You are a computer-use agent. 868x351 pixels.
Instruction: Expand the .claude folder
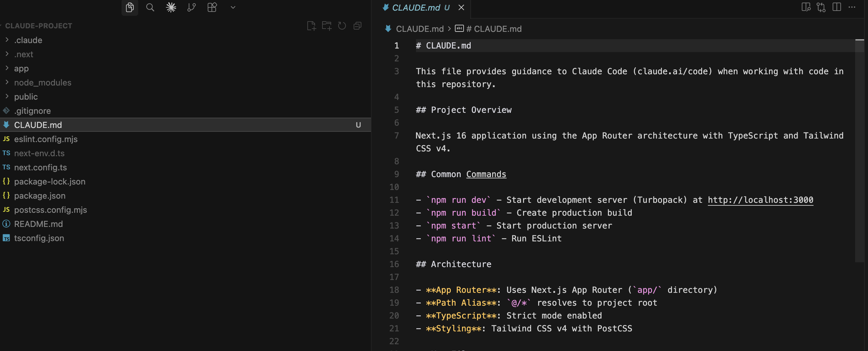(28, 40)
